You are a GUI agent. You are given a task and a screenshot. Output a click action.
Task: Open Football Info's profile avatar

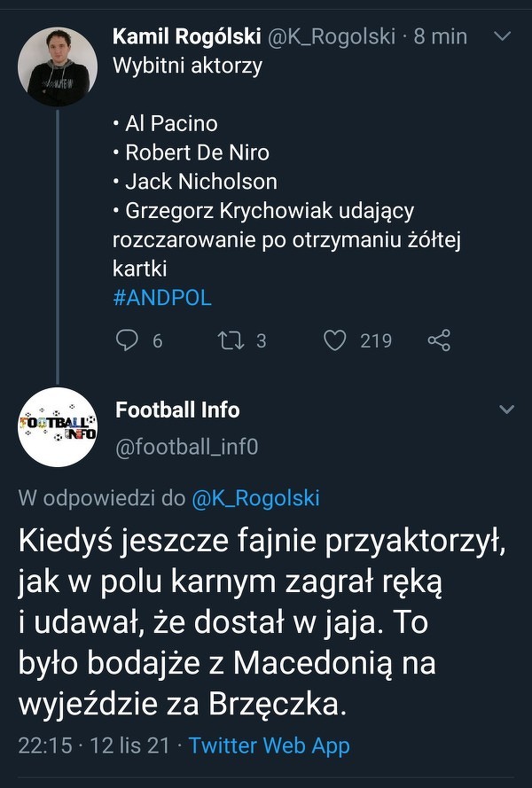tap(58, 428)
